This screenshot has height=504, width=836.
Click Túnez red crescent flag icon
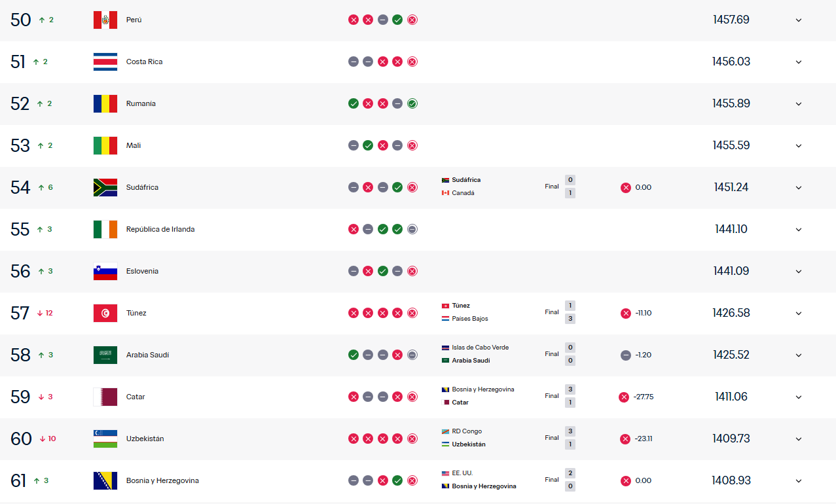pos(105,313)
